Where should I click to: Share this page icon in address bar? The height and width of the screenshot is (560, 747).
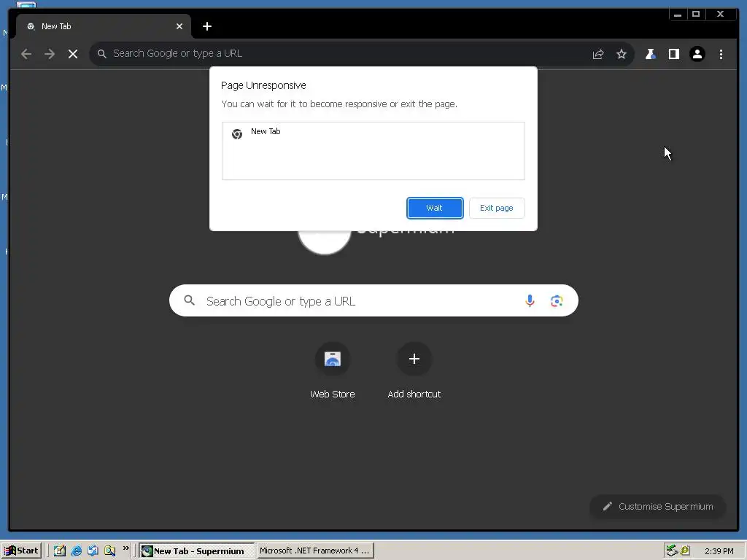(x=598, y=54)
